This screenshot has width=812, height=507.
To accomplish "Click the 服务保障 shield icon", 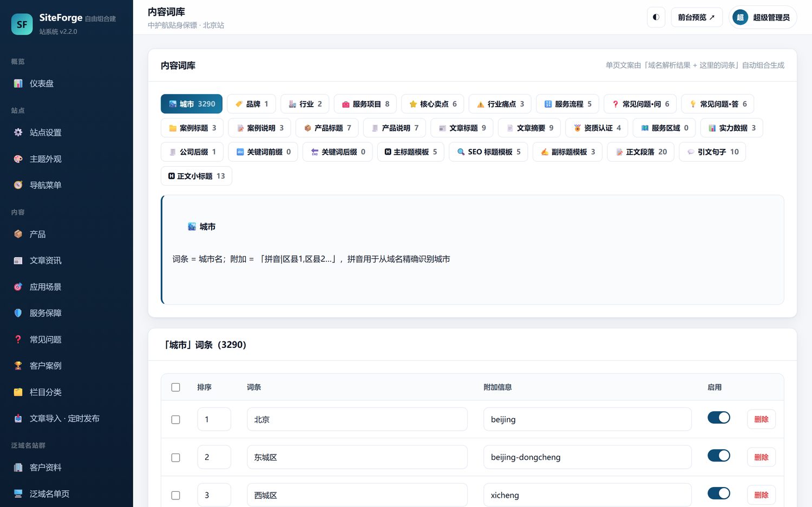I will click(18, 313).
